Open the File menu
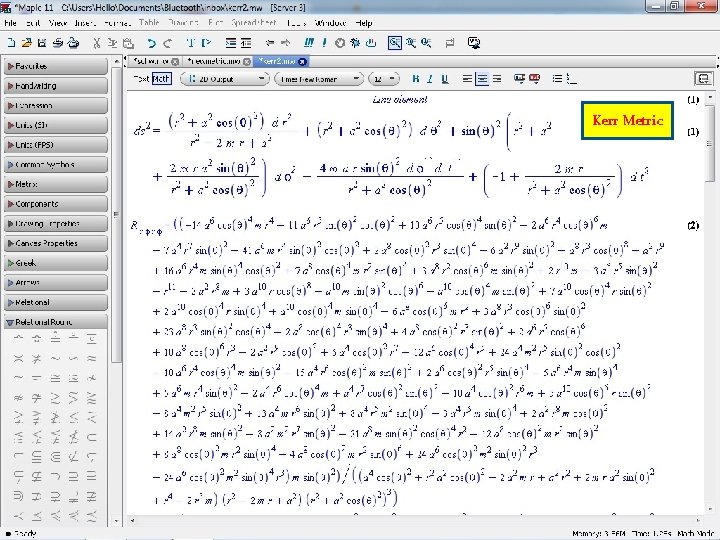Viewport: 720px width, 540px height. point(10,23)
